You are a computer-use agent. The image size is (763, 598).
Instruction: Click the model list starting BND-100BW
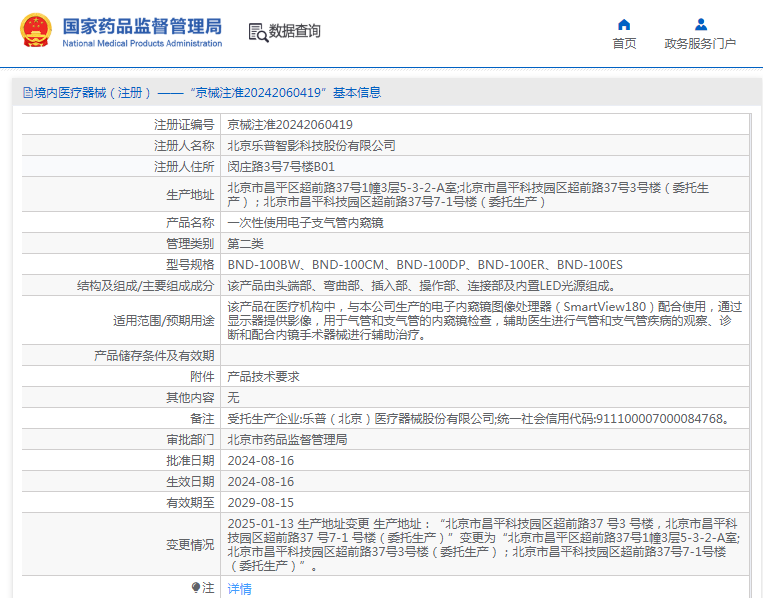click(x=425, y=264)
